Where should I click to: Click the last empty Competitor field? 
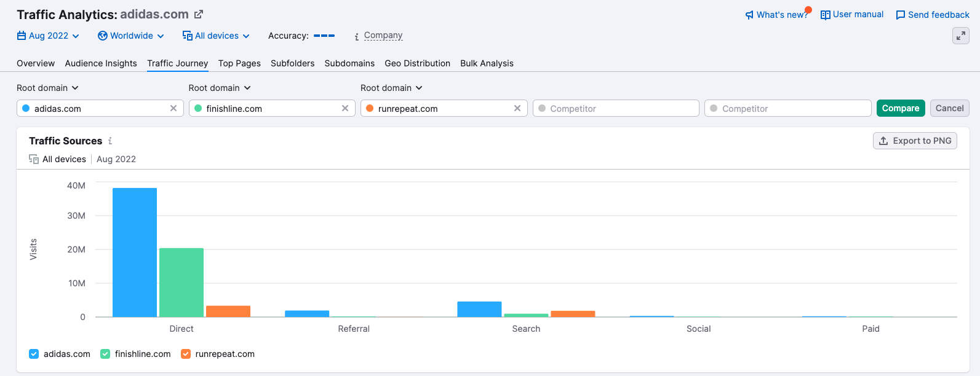(788, 108)
